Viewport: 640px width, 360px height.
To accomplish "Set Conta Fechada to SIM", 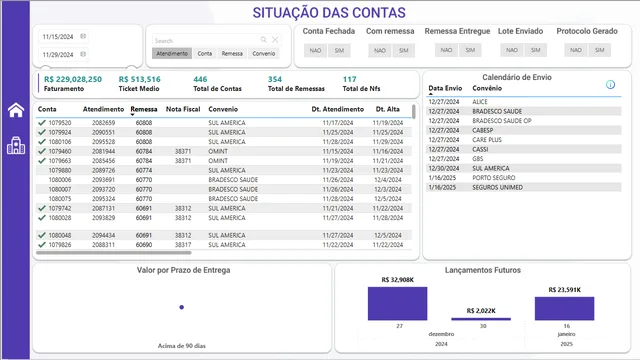I will click(339, 51).
